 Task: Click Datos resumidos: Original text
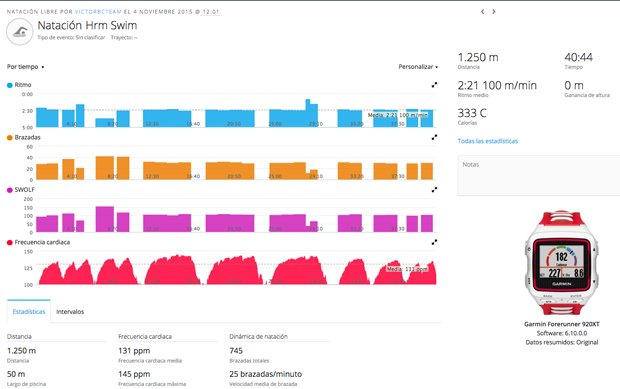(x=561, y=342)
